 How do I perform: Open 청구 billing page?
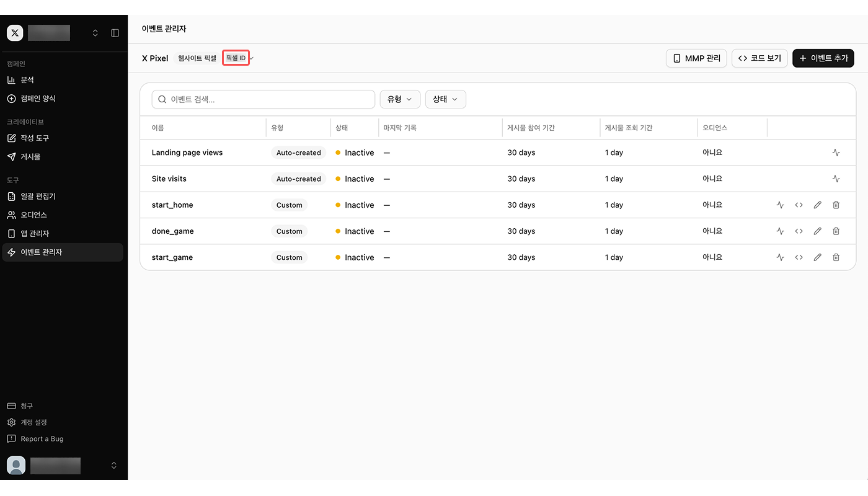20,406
